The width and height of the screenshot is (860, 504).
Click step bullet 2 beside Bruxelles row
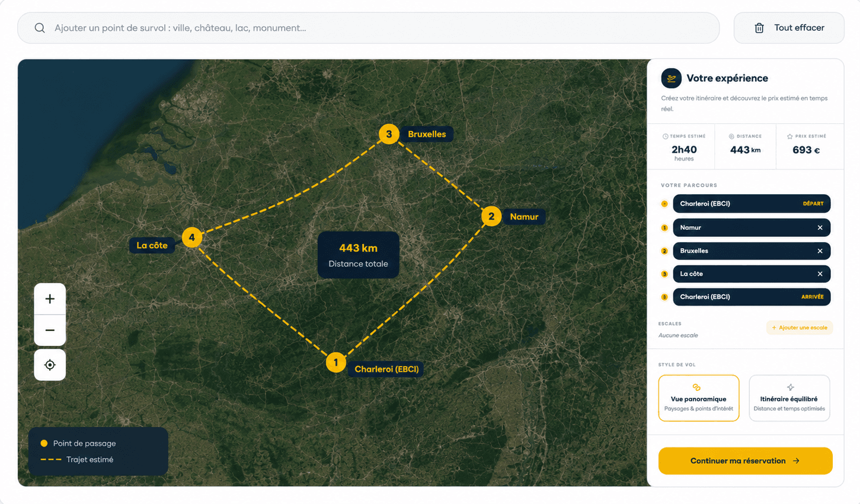(x=664, y=251)
